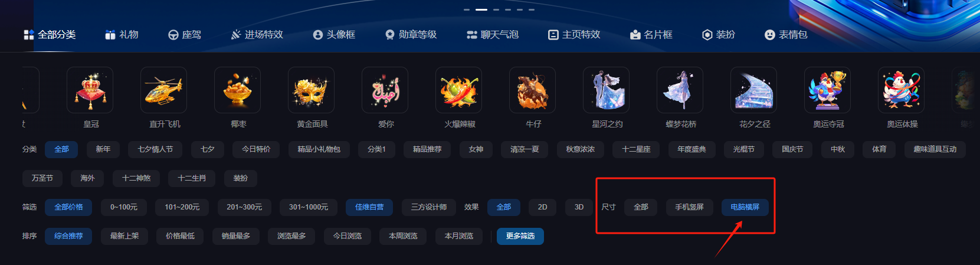Select the 0~100元 price range

[124, 207]
